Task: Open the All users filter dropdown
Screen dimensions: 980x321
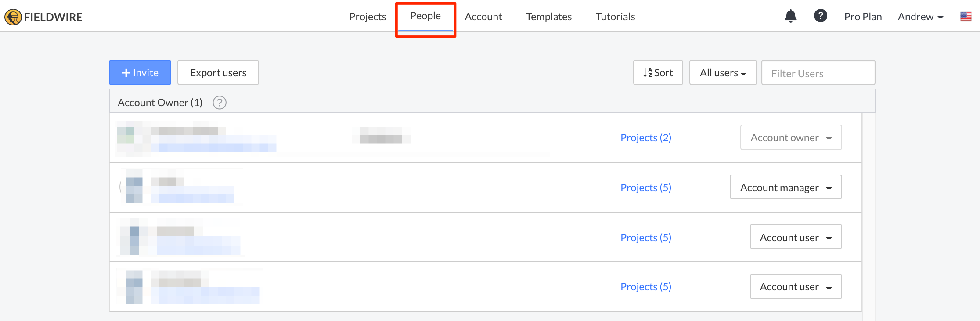Action: click(723, 72)
